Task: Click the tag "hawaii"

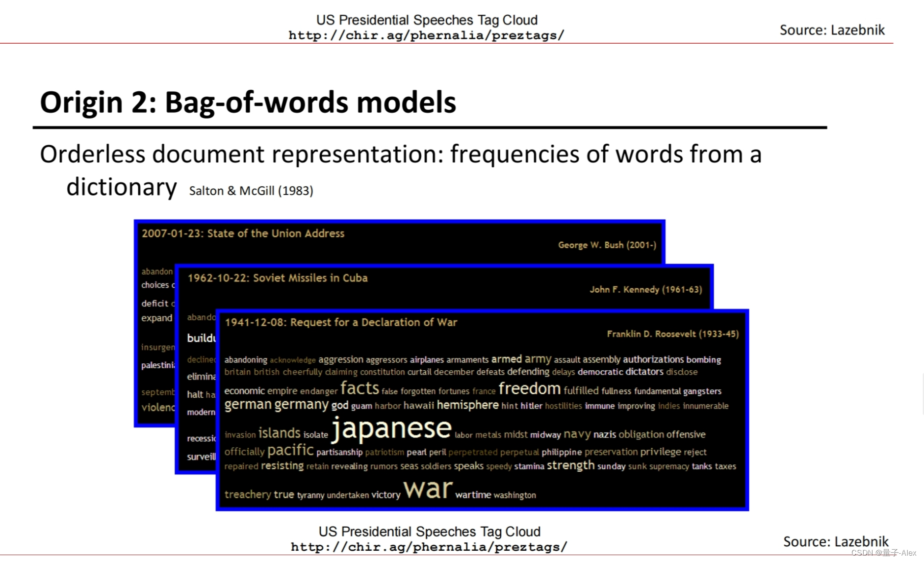Action: pos(418,406)
